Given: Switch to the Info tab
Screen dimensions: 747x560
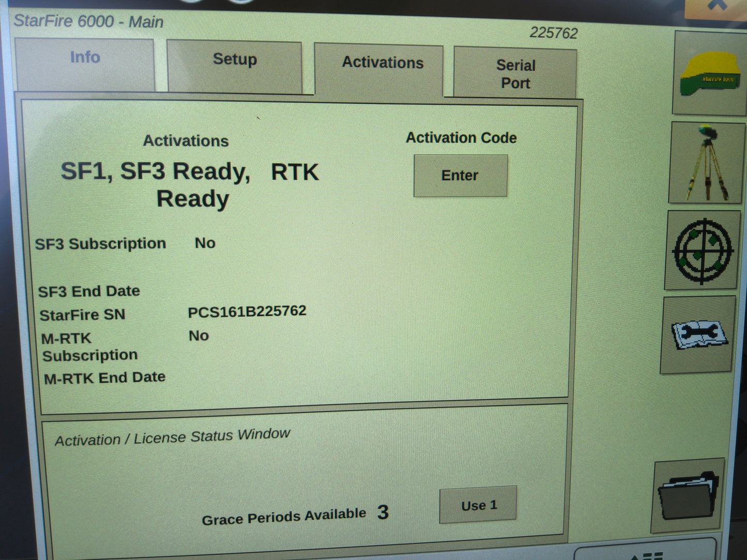Looking at the screenshot, I should 85,64.
